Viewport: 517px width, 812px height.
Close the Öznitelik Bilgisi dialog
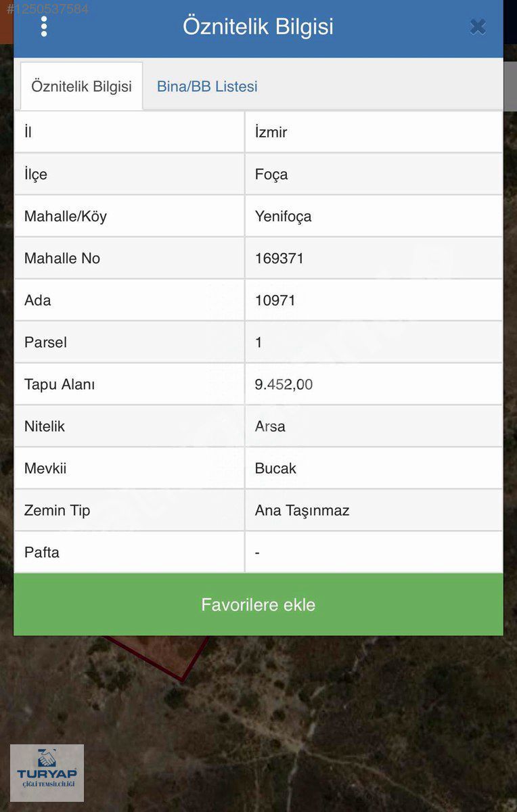478,26
